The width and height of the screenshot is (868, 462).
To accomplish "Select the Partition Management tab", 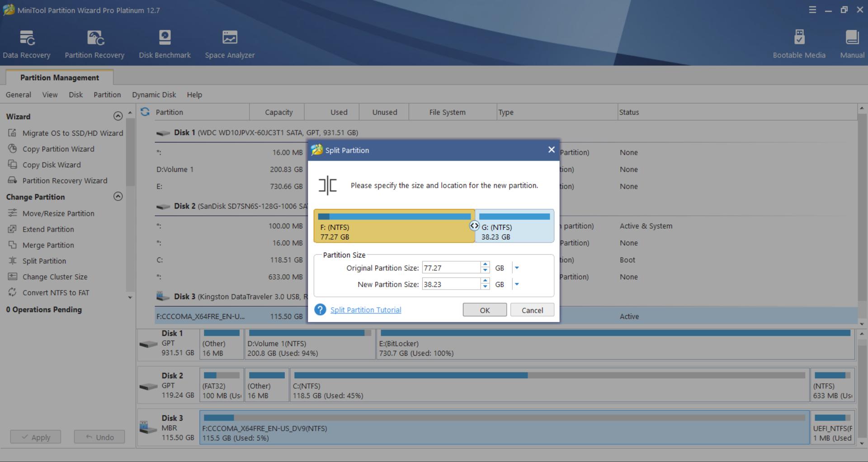I will coord(59,77).
